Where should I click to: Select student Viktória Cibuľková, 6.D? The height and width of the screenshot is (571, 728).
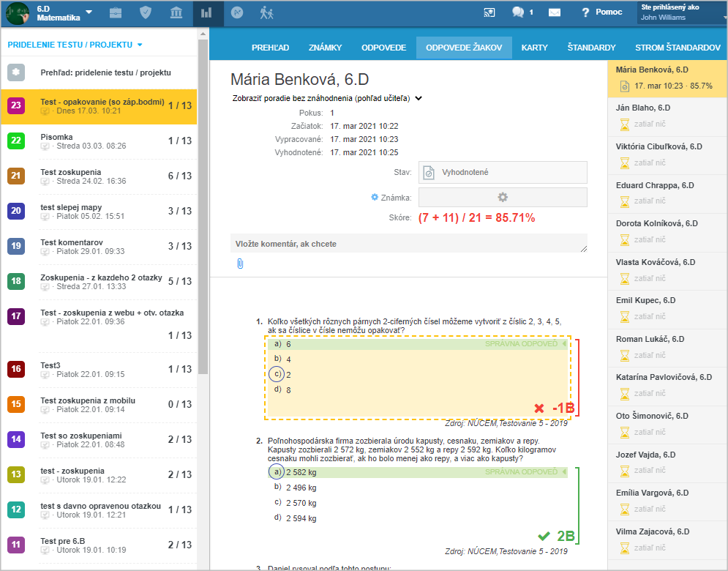[x=667, y=154]
